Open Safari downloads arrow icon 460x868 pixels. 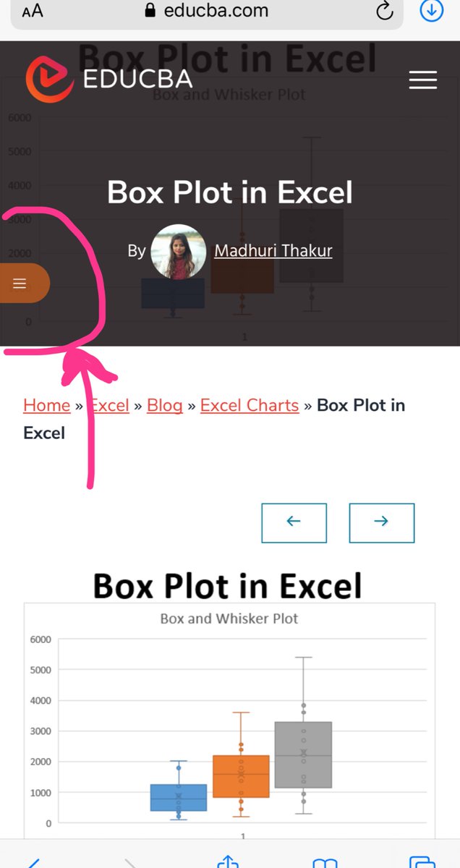coord(432,11)
